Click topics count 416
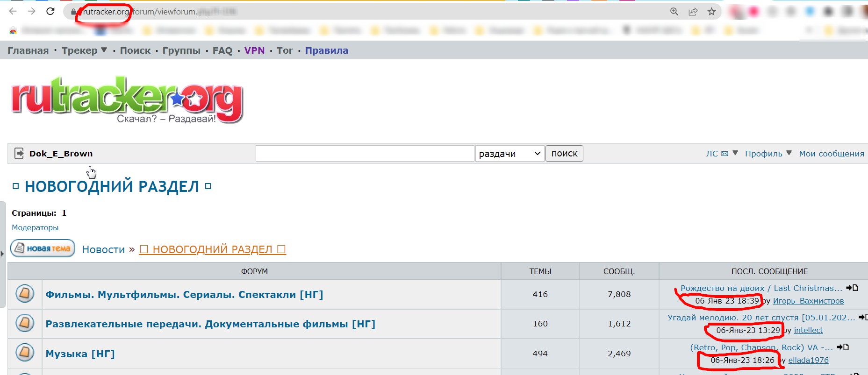This screenshot has height=375, width=868. click(x=540, y=294)
